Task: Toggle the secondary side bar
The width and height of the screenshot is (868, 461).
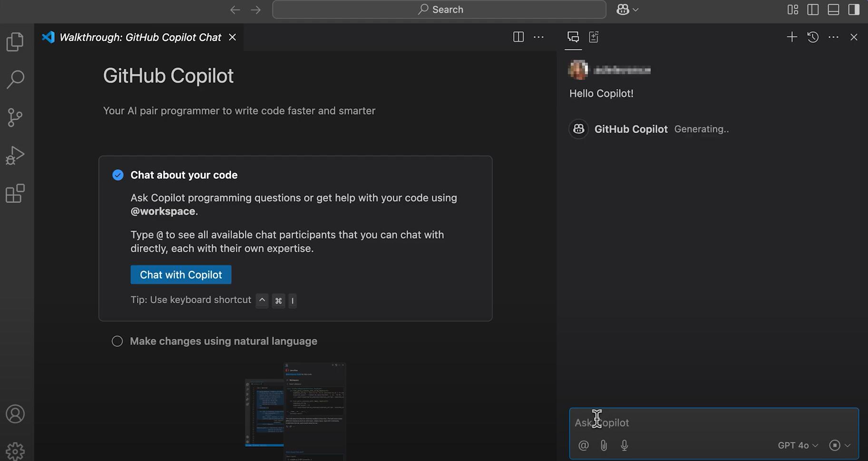Action: 854,10
